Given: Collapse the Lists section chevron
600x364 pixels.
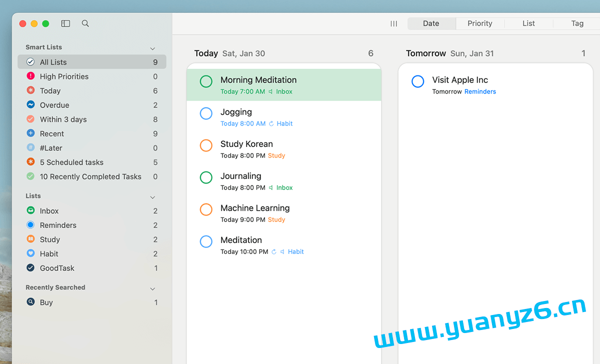Looking at the screenshot, I should click(x=152, y=197).
